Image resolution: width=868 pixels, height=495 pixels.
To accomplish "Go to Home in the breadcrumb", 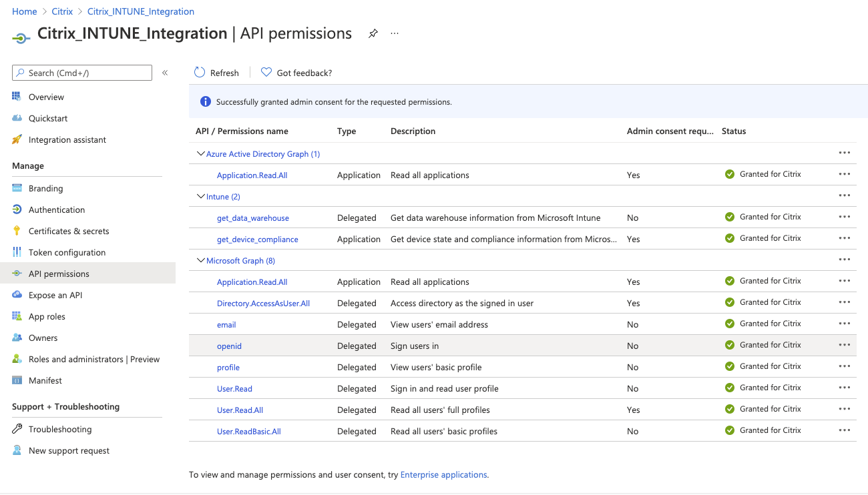I will [x=25, y=11].
